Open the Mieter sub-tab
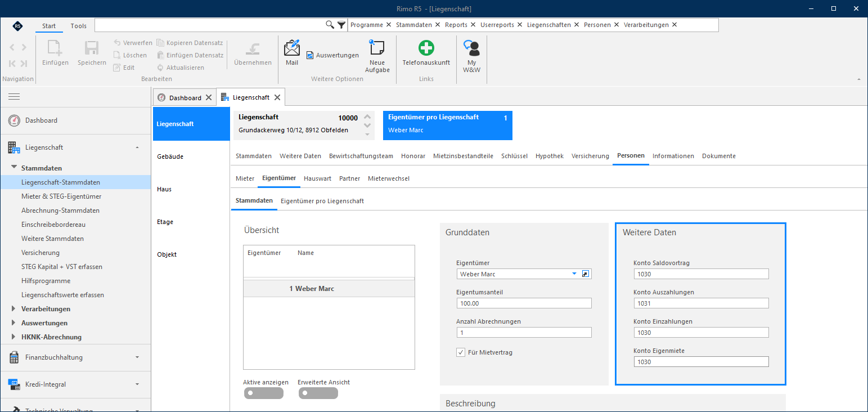The width and height of the screenshot is (868, 412). point(245,178)
